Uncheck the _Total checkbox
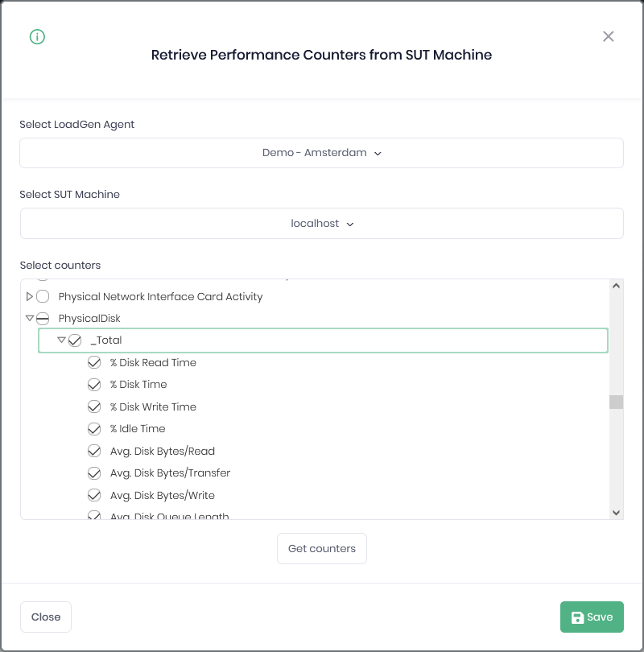644x652 pixels. pos(75,340)
